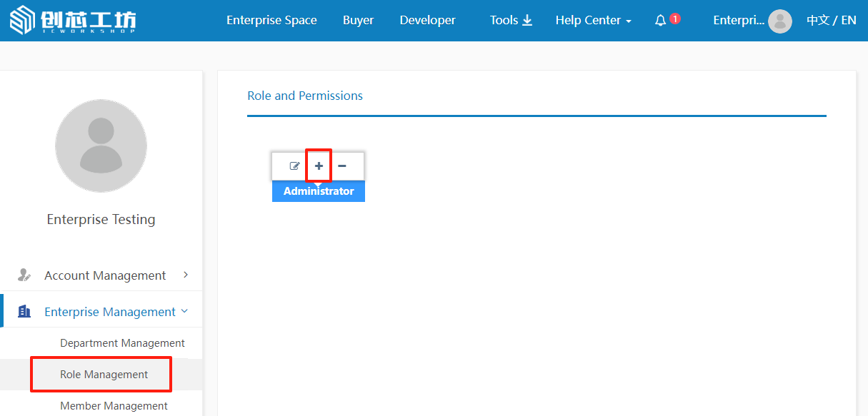This screenshot has width=868, height=416.
Task: Select Department Management in sidebar
Action: [122, 343]
